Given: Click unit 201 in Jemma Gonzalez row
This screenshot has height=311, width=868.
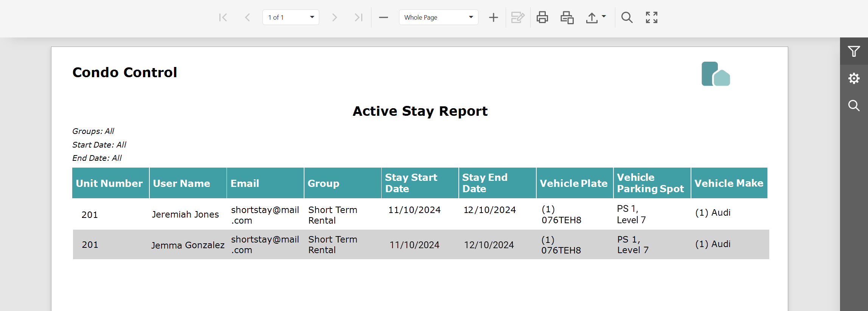Looking at the screenshot, I should (x=90, y=245).
